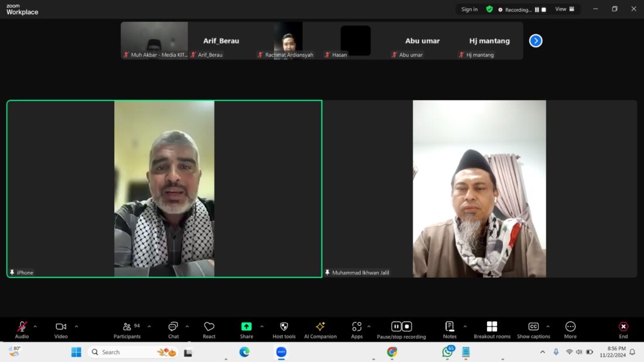The height and width of the screenshot is (362, 644).
Task: Open the Notes tool
Action: pyautogui.click(x=450, y=330)
